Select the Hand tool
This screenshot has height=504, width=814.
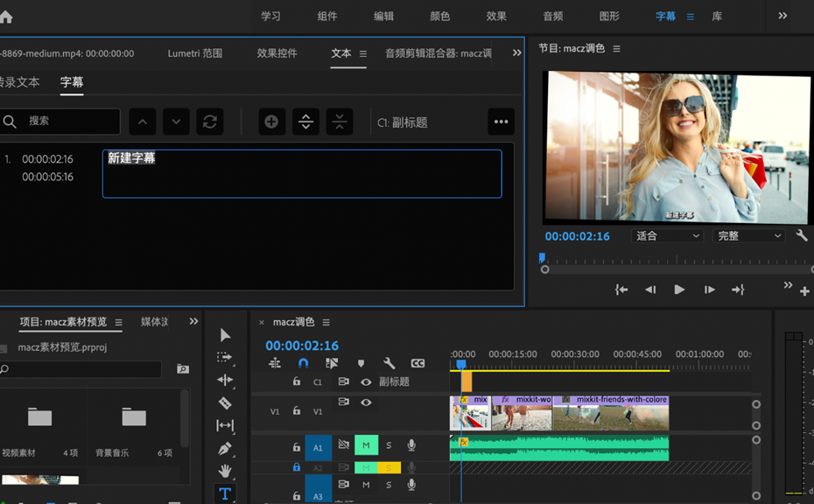coord(225,471)
